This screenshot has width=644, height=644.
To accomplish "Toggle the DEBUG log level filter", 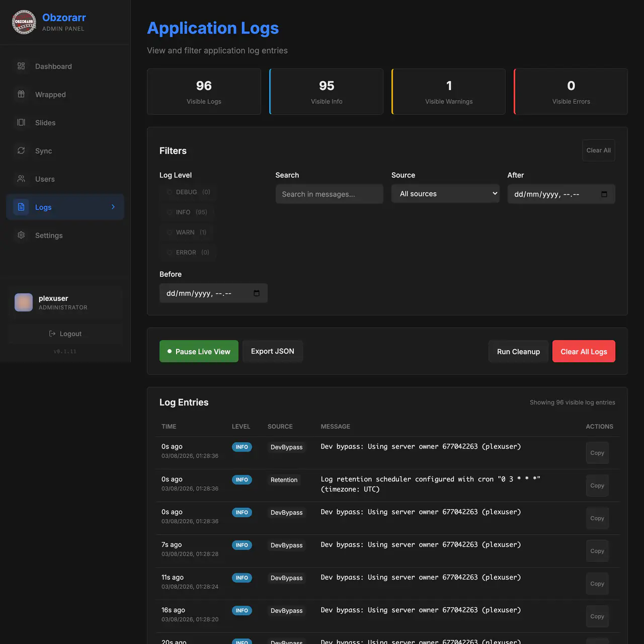I will [x=189, y=192].
